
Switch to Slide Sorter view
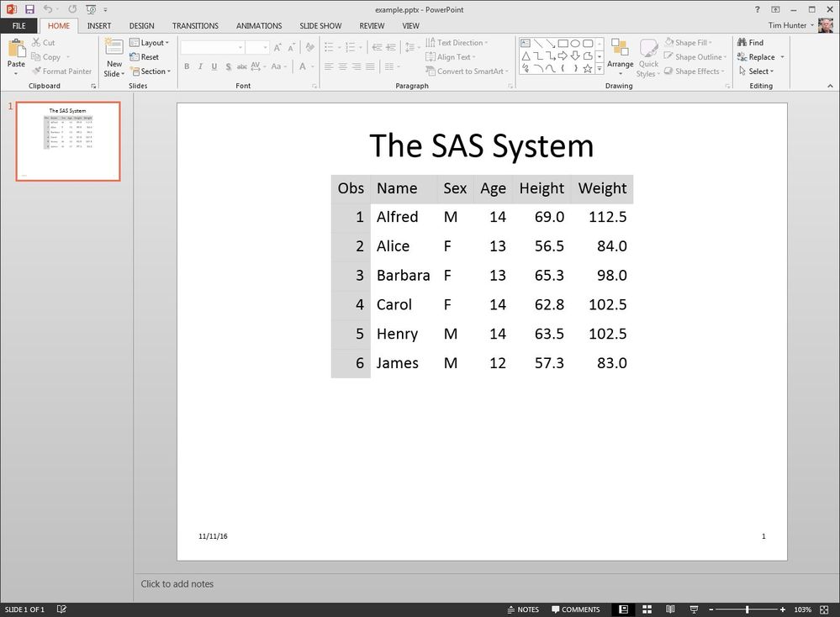(647, 609)
